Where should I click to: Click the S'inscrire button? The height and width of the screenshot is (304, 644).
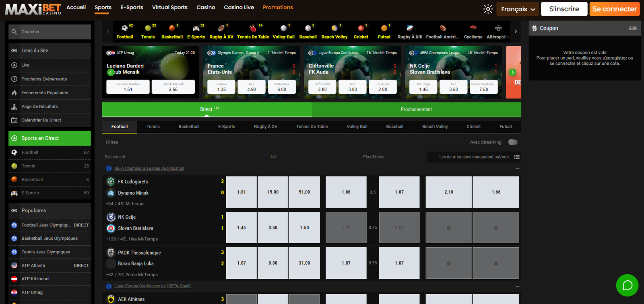pos(564,9)
